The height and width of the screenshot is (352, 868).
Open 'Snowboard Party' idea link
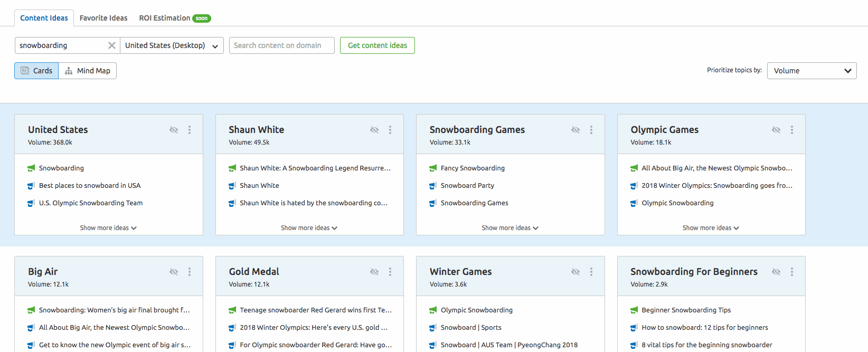(x=467, y=186)
